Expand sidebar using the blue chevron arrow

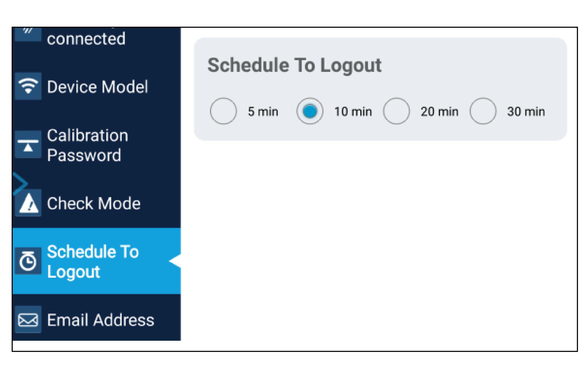(x=20, y=183)
